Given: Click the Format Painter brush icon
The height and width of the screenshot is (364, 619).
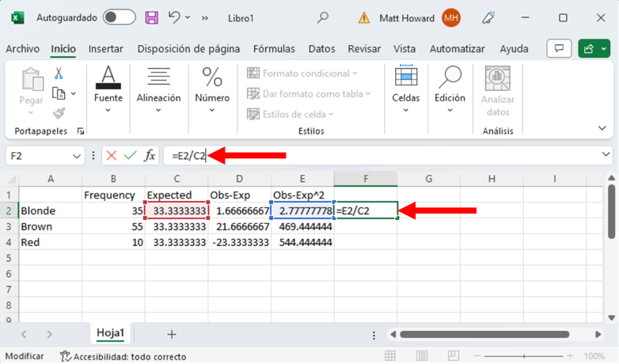Looking at the screenshot, I should [59, 113].
